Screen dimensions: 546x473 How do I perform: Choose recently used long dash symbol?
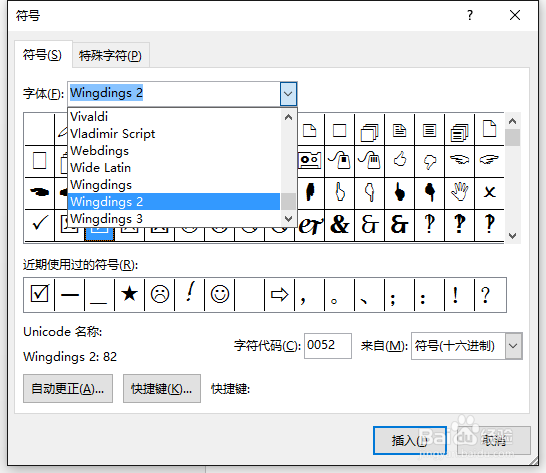click(x=70, y=295)
